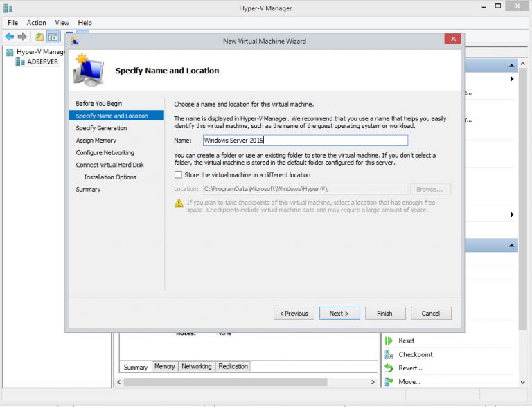Go to the Configure Networking step
This screenshot has height=407, width=532.
pyautogui.click(x=105, y=152)
